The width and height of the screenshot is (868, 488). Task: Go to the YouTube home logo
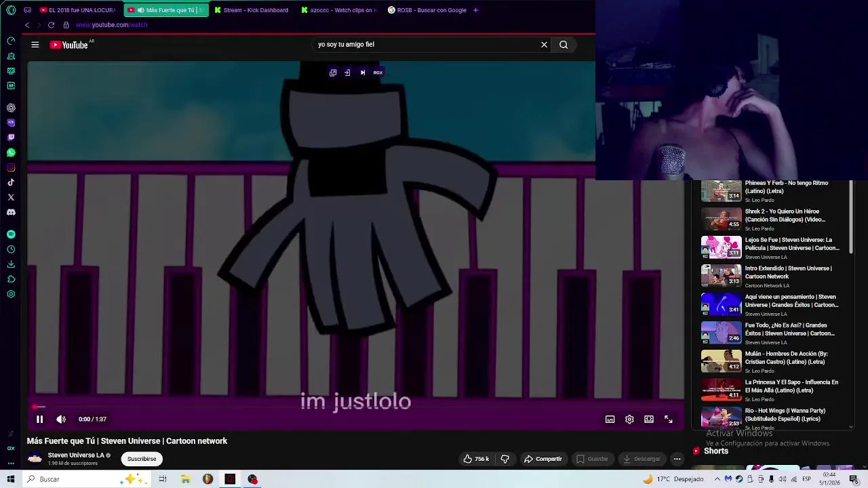tap(69, 45)
